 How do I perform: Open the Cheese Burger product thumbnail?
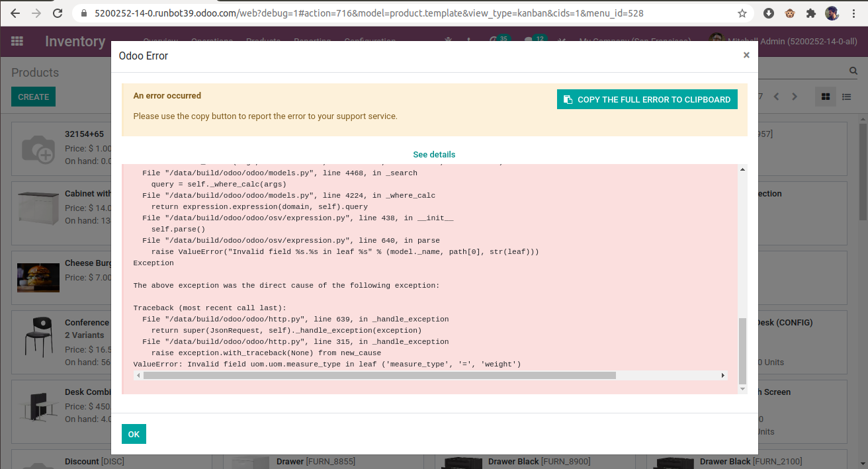click(x=38, y=278)
